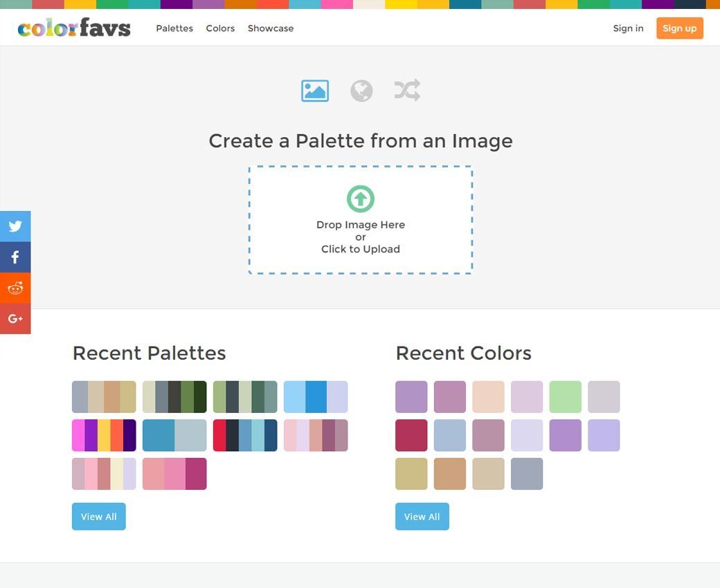Image resolution: width=720 pixels, height=588 pixels.
Task: Share page via Facebook sidebar icon
Action: (15, 257)
